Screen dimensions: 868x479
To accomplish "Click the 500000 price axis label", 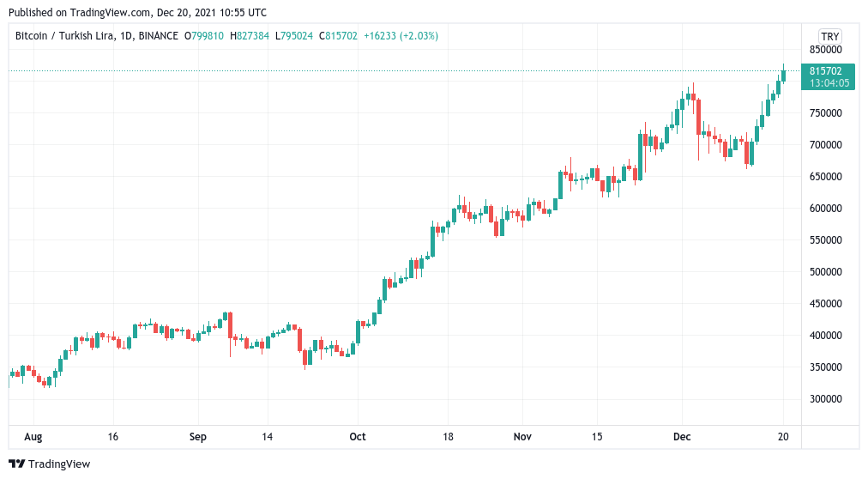I will 825,272.
